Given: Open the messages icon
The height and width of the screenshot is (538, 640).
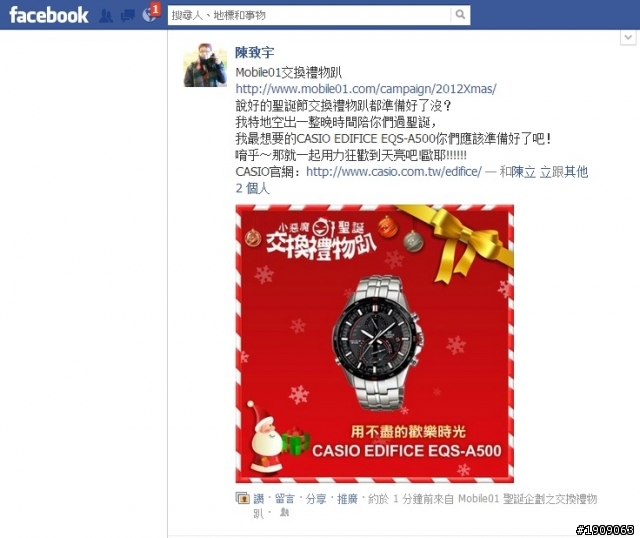Looking at the screenshot, I should coord(128,16).
